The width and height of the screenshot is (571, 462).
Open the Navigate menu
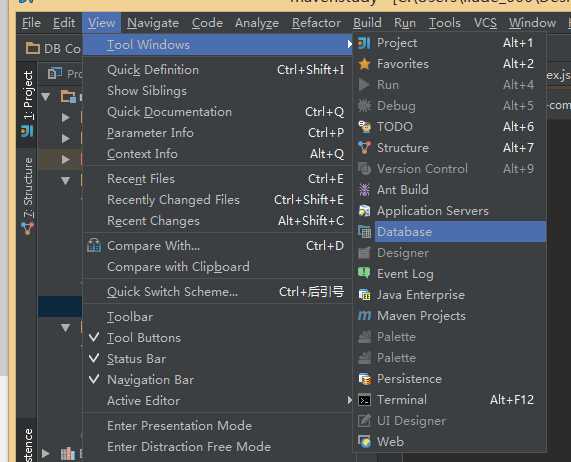[153, 23]
